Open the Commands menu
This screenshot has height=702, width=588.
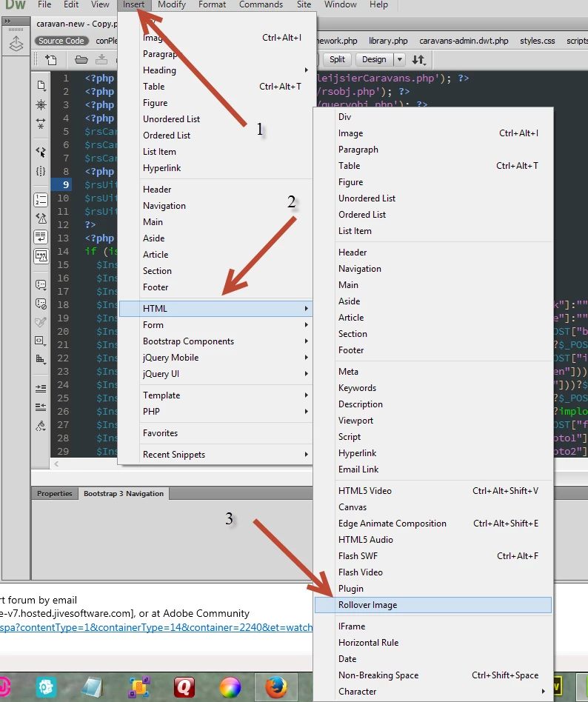pyautogui.click(x=261, y=5)
